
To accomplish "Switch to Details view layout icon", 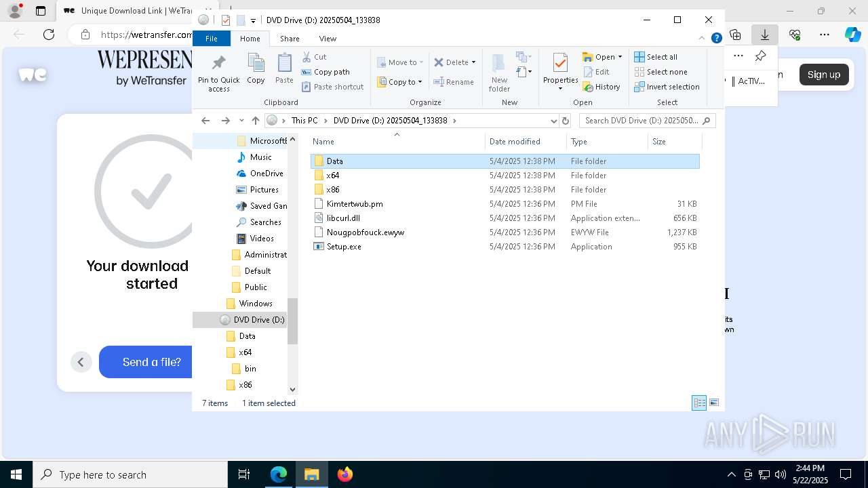I will (x=699, y=403).
